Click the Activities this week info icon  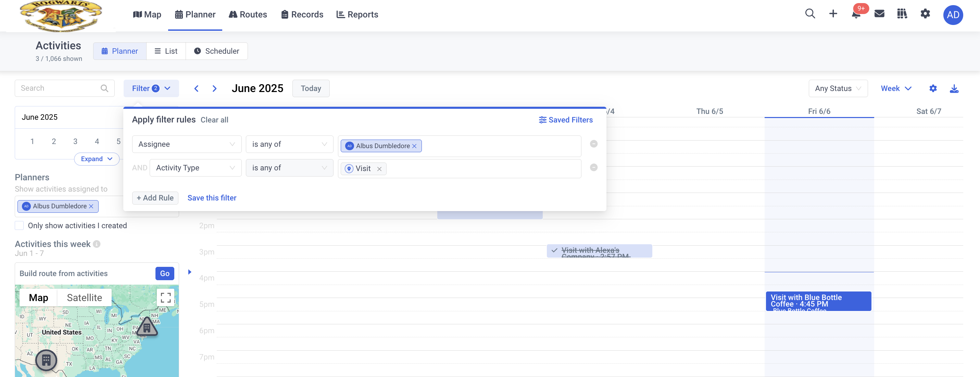[97, 244]
